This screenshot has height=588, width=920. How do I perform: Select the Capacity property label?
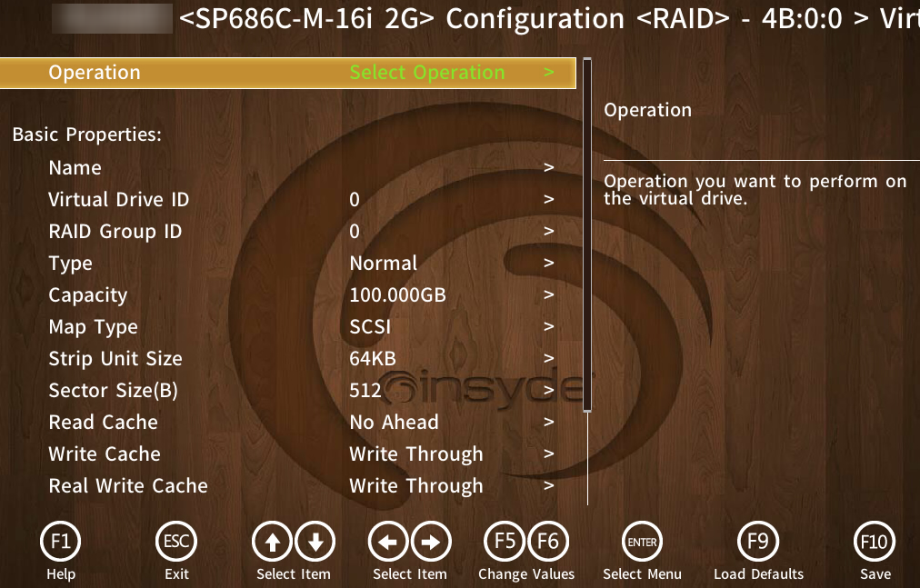tap(88, 295)
